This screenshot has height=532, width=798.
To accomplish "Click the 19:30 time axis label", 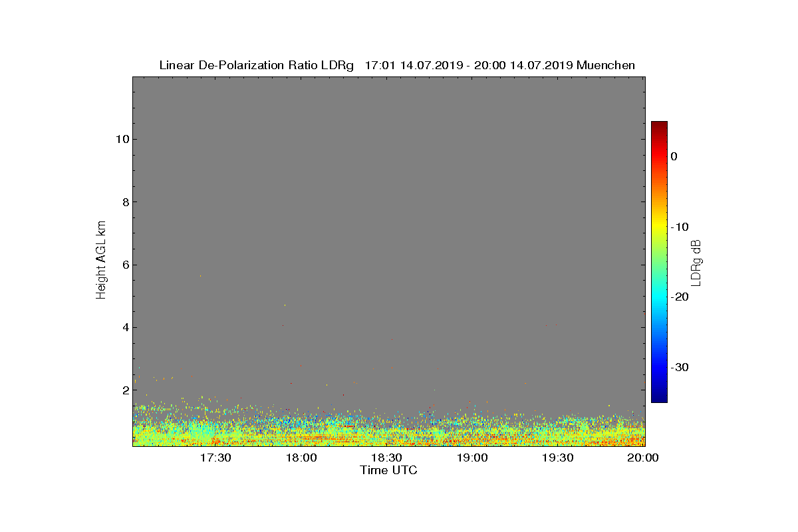I will [x=557, y=458].
